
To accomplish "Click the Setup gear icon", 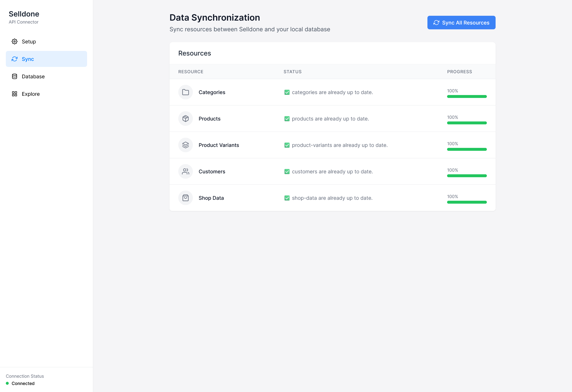I will pos(15,41).
